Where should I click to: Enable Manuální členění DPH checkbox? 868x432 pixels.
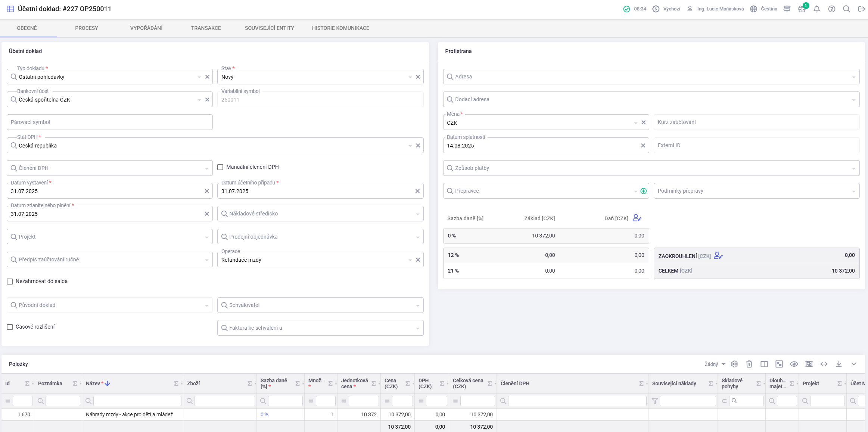[220, 167]
